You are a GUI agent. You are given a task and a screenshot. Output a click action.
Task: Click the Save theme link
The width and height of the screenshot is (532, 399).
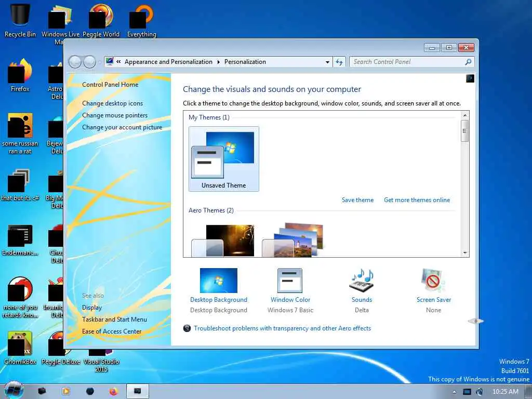point(357,200)
